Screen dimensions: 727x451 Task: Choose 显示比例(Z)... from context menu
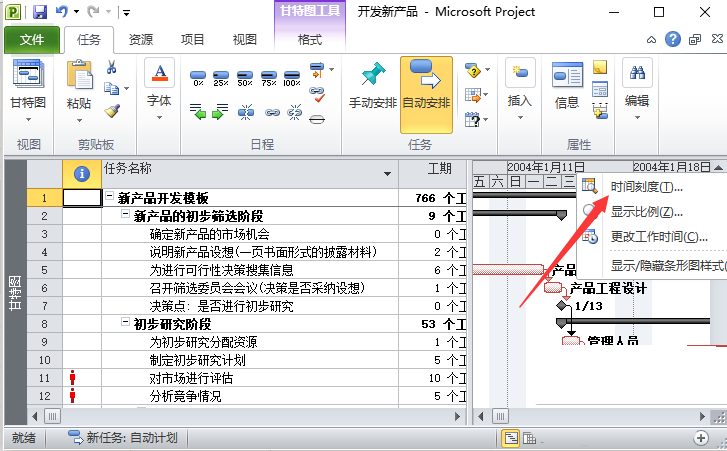point(646,212)
